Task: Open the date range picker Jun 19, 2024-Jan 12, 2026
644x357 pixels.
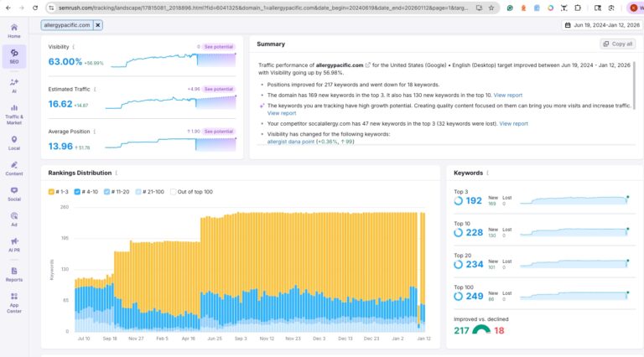Action: 602,25
